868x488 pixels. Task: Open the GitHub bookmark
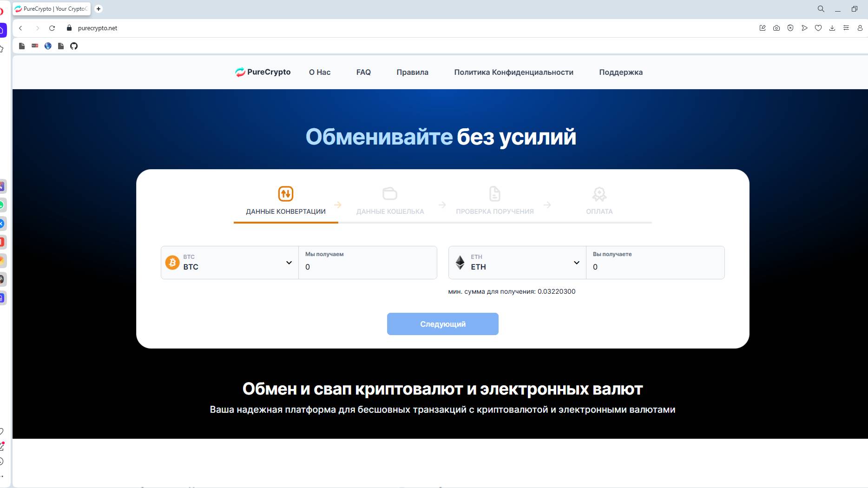(74, 46)
